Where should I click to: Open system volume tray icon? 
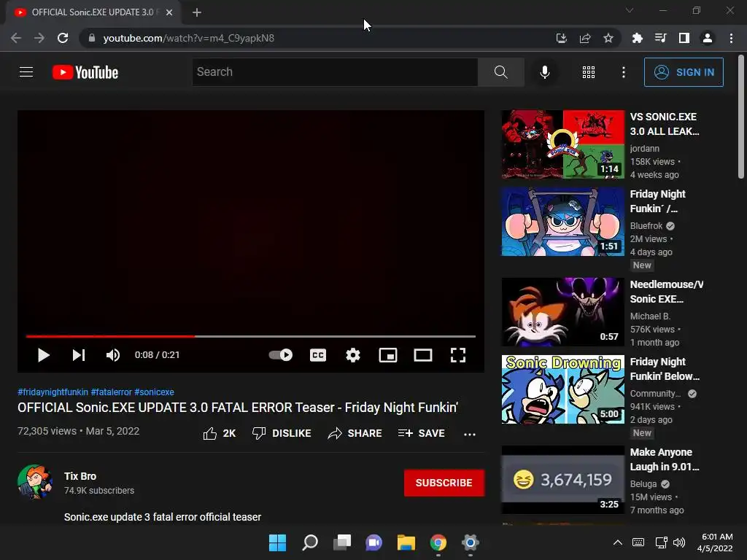[679, 542]
